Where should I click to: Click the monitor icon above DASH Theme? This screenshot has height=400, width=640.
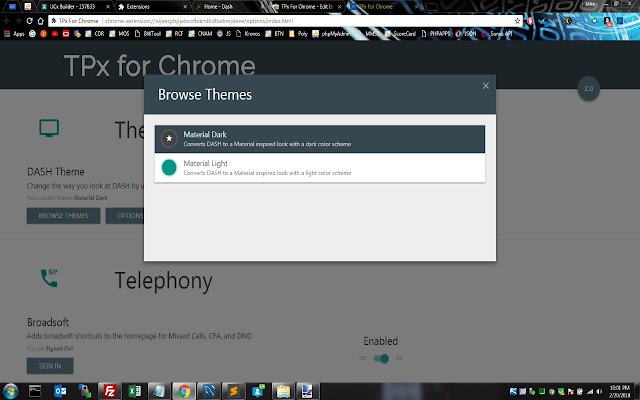[49, 128]
